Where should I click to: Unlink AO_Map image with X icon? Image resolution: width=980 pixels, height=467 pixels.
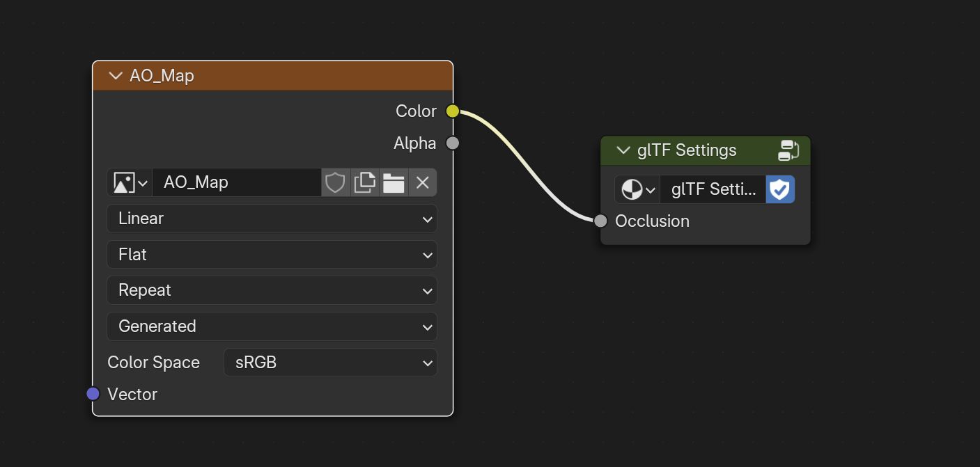423,182
